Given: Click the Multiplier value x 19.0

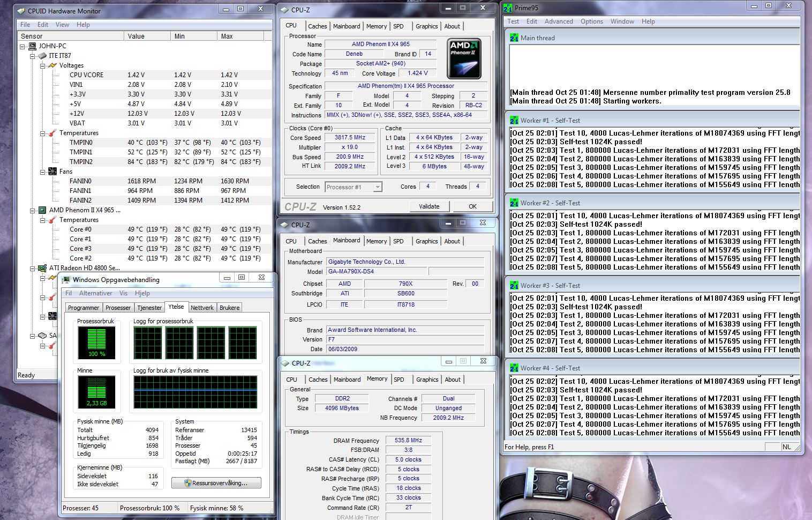Looking at the screenshot, I should click(350, 147).
